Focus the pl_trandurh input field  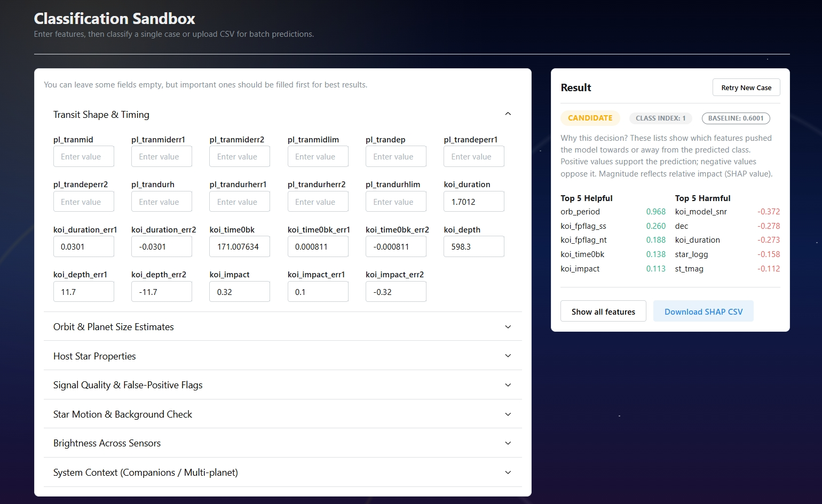(x=162, y=202)
